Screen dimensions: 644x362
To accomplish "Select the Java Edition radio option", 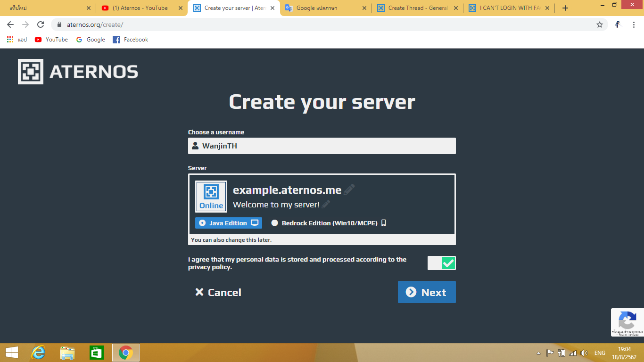I will tap(229, 223).
